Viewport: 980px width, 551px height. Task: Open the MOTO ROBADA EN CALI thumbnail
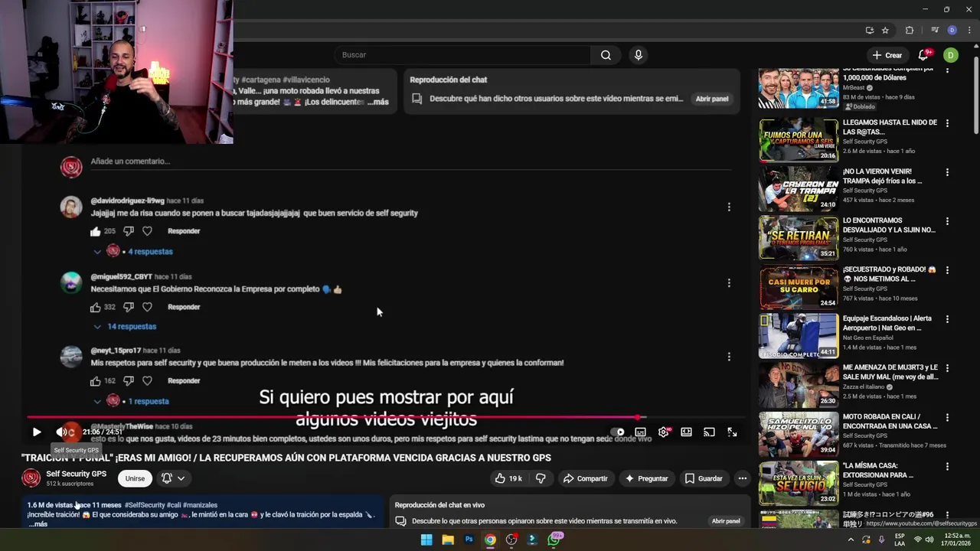[x=799, y=434]
